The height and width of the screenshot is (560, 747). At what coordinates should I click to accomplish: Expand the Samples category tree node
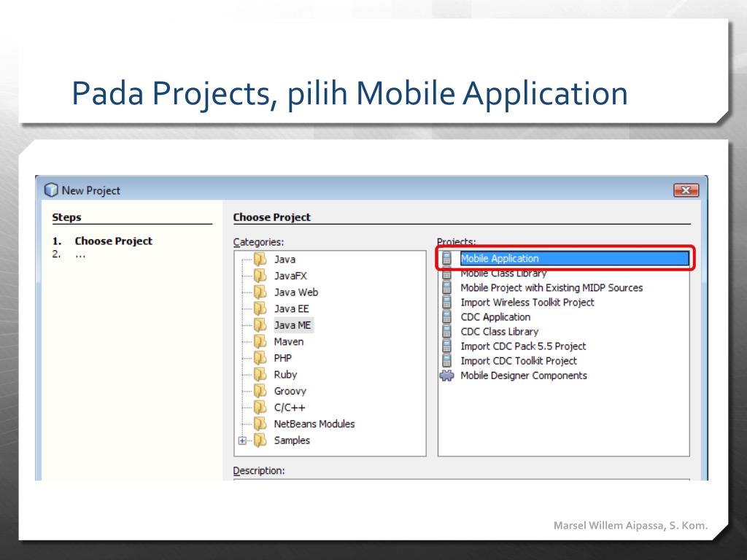pos(242,441)
